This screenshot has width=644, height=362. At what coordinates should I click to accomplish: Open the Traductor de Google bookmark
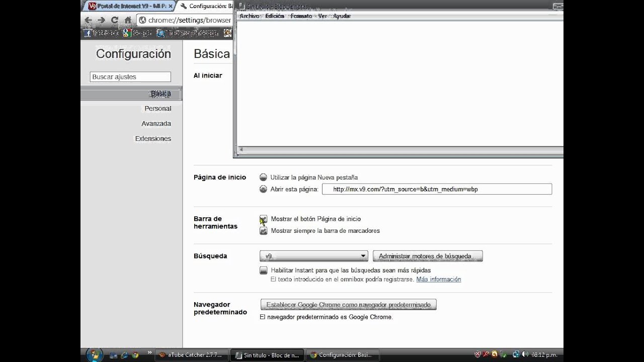click(x=188, y=33)
